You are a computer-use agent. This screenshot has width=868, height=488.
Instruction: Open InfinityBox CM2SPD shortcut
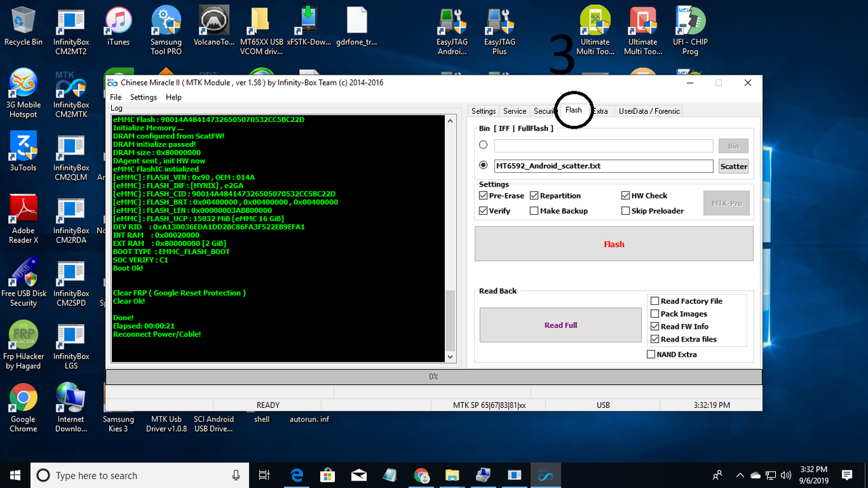coord(71,282)
